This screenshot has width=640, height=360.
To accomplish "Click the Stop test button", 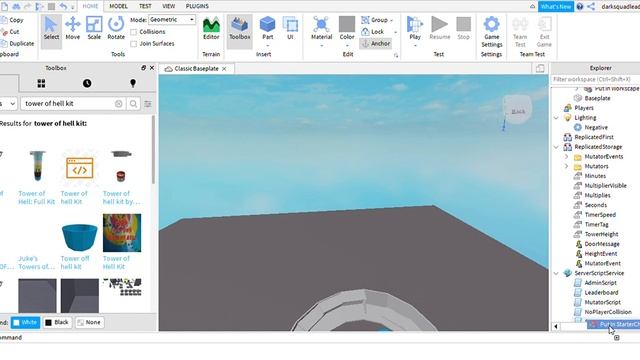I will [x=463, y=29].
